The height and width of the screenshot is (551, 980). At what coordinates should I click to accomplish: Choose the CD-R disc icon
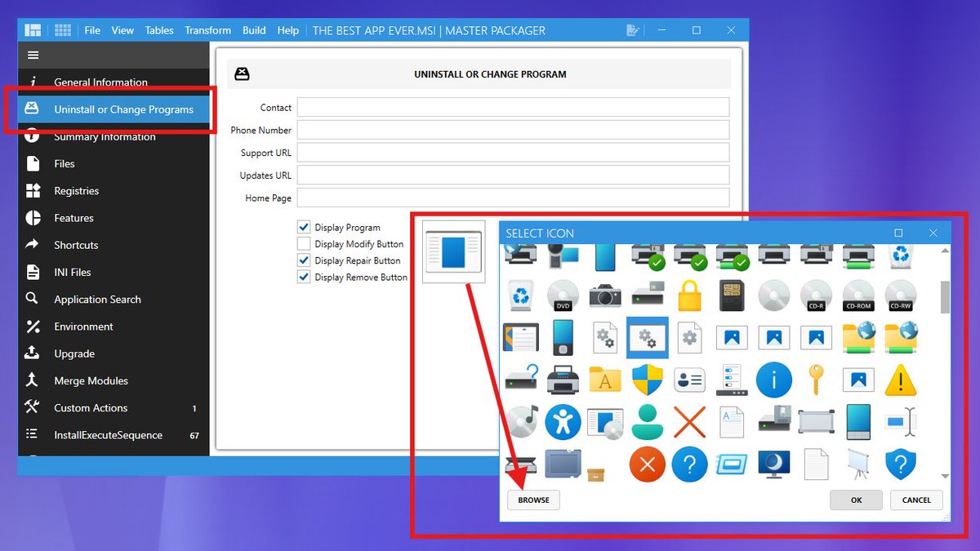tap(816, 296)
